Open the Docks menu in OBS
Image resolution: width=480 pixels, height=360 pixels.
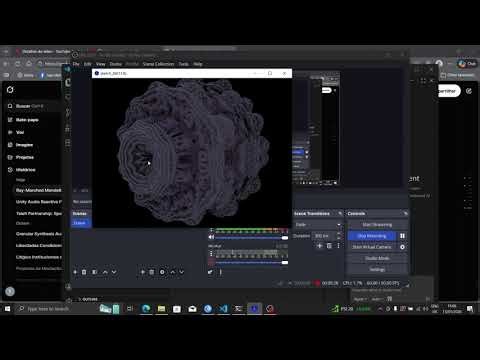tap(116, 64)
